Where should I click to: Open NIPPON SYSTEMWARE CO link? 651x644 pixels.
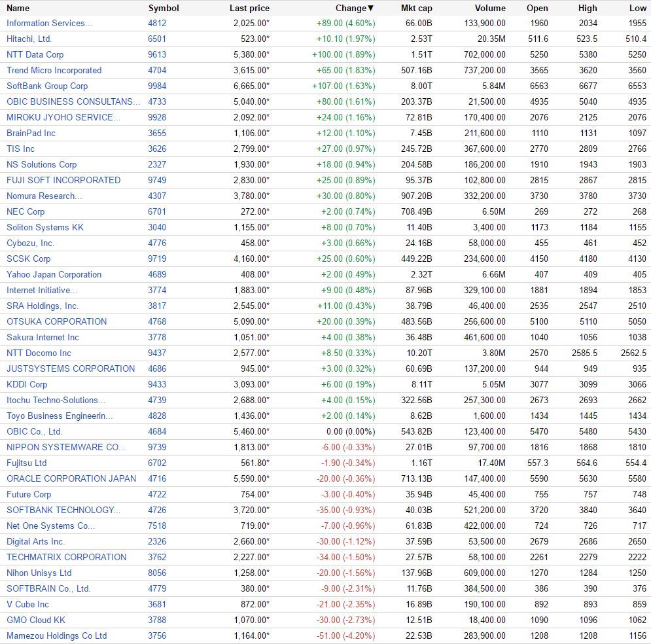[66, 447]
